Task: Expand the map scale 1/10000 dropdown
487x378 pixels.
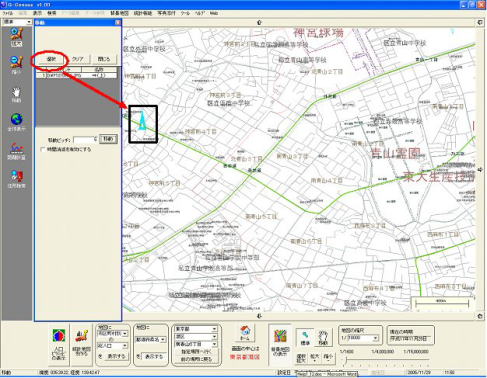Action: (x=375, y=338)
